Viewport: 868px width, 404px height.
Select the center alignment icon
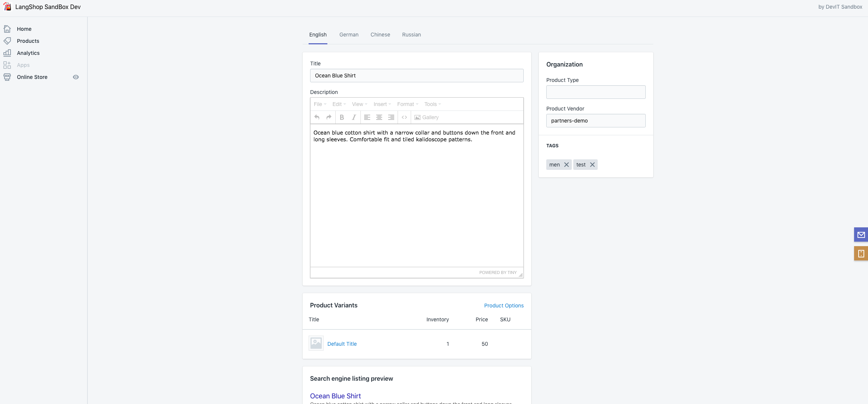(x=379, y=117)
